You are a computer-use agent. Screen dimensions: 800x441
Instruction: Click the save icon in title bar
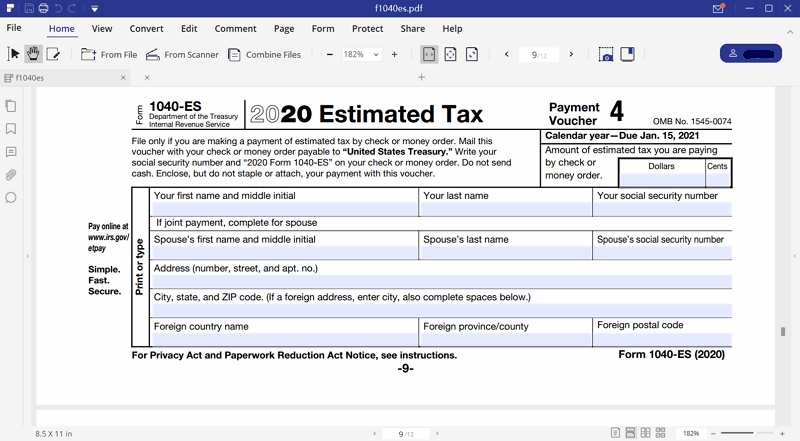(29, 8)
